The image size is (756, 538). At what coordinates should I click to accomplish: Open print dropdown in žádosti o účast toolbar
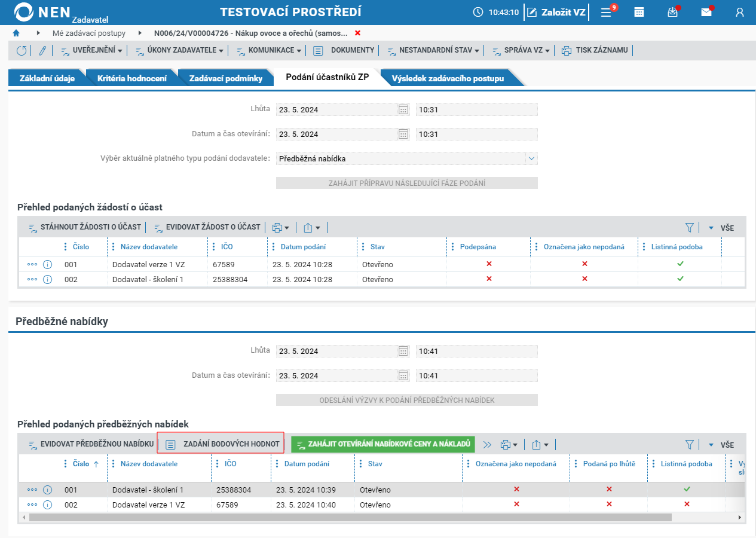point(280,227)
